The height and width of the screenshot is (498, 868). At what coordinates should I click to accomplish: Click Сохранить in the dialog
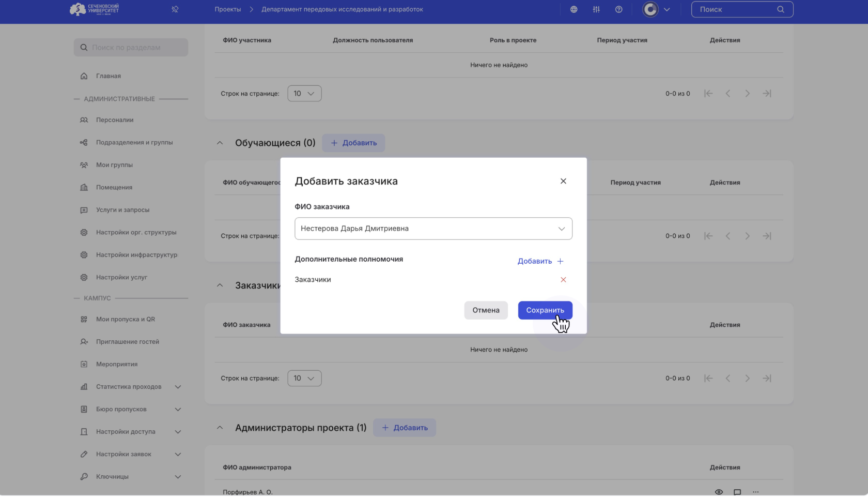[x=545, y=310]
